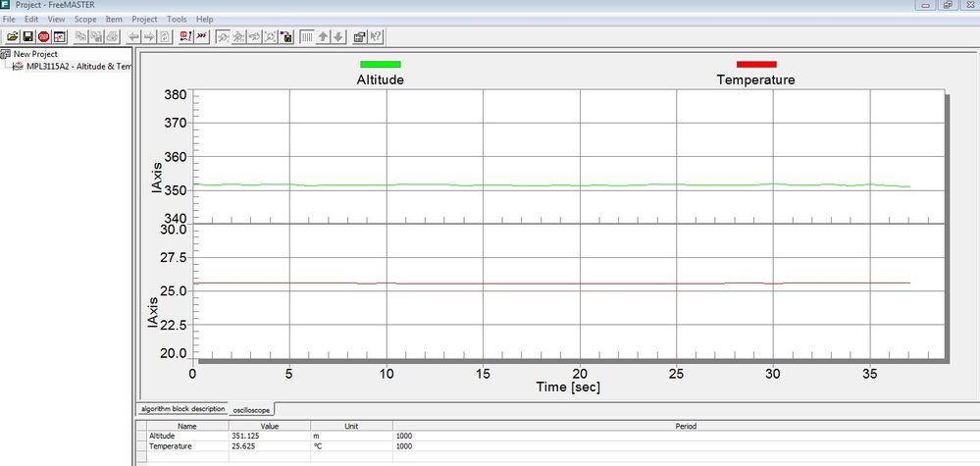Open the File menu
This screenshot has width=980, height=466.
pos(9,20)
